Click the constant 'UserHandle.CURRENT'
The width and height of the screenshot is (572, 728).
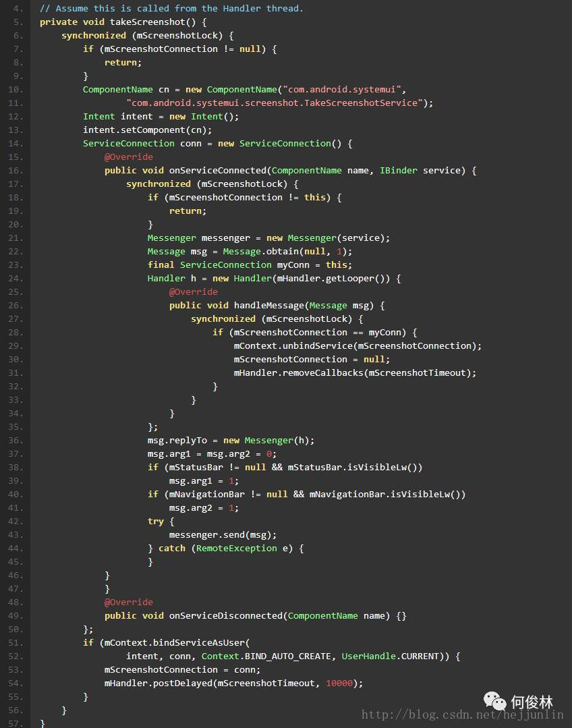tap(390, 656)
